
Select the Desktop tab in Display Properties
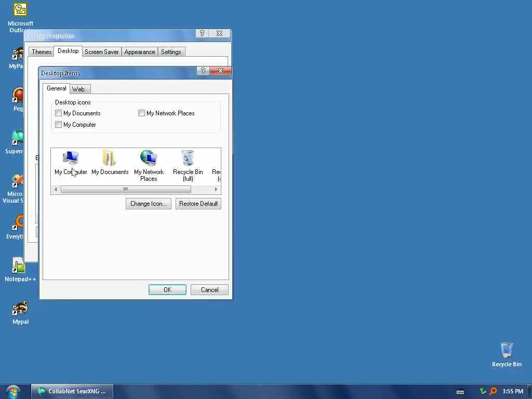[68, 51]
